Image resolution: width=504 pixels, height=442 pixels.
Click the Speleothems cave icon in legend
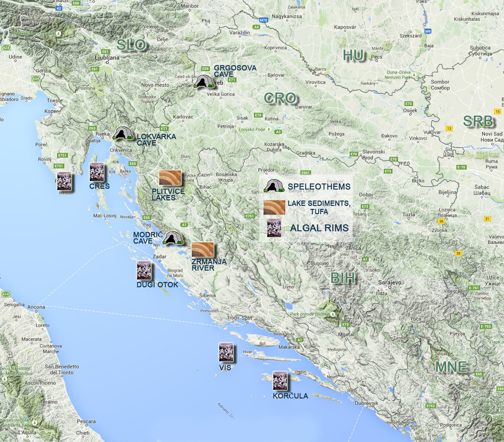[x=274, y=186]
